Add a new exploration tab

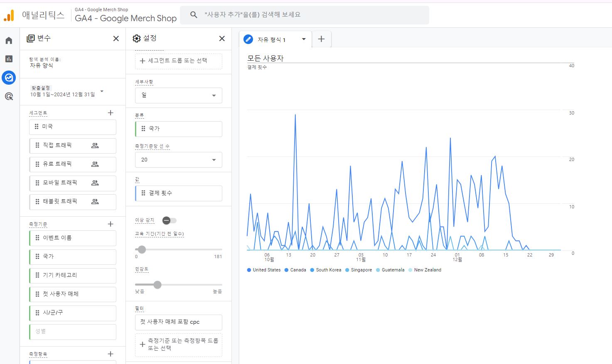point(321,39)
